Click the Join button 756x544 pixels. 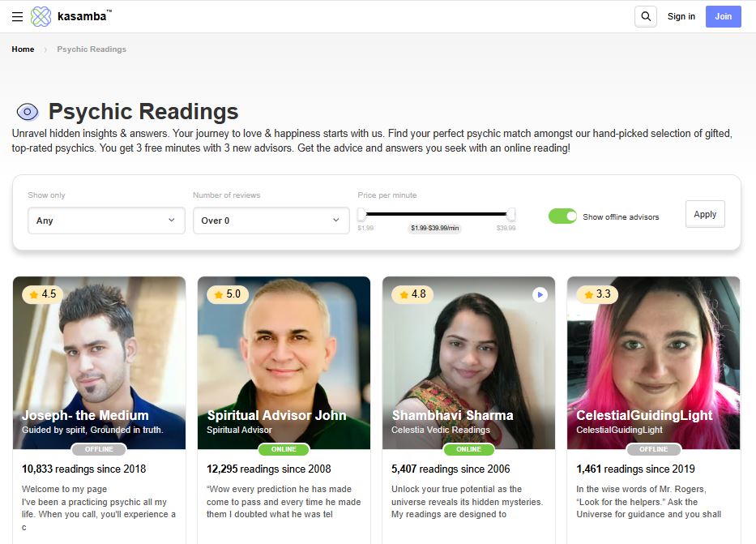[724, 16]
